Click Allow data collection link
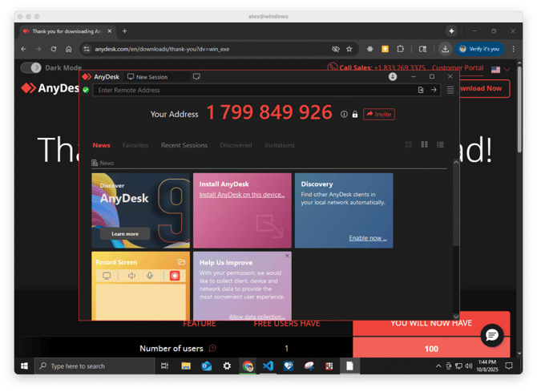 tap(256, 317)
